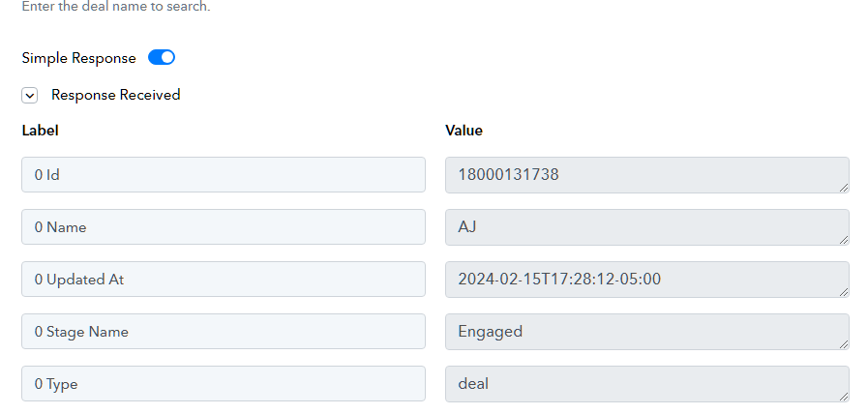This screenshot has height=414, width=868.
Task: Click the Simple Response label text
Action: [78, 58]
